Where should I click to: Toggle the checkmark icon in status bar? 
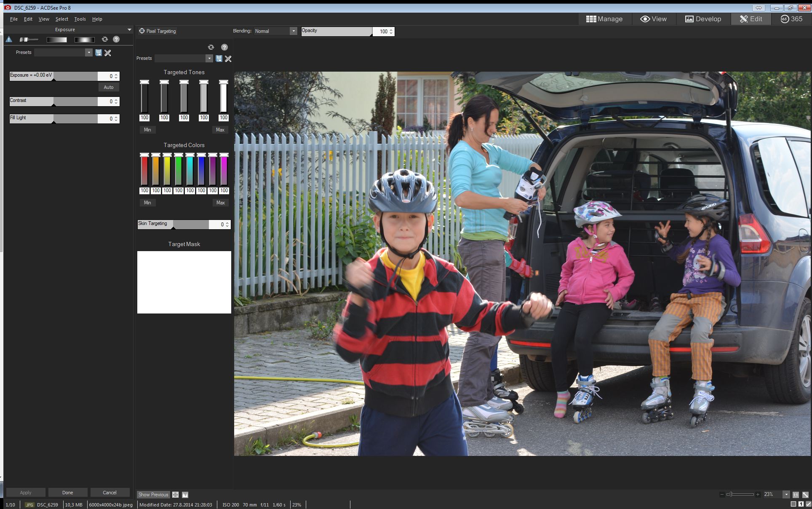pyautogui.click(x=808, y=504)
